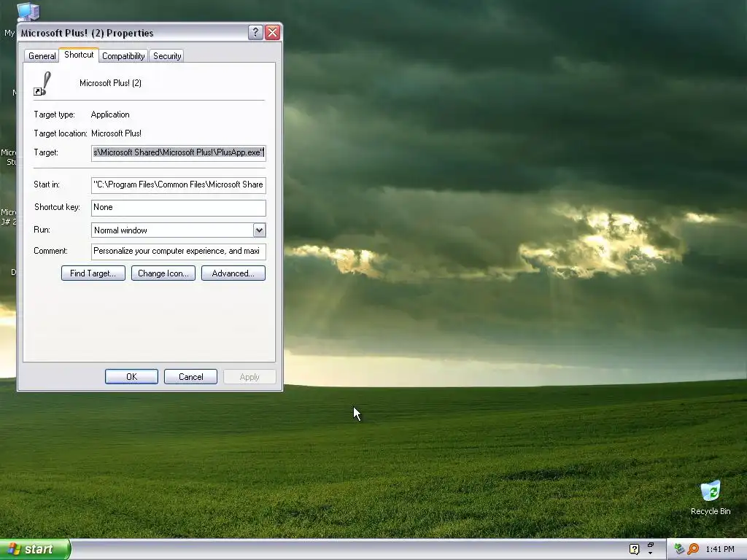747x560 pixels.
Task: Open the Security tab
Action: 167,56
